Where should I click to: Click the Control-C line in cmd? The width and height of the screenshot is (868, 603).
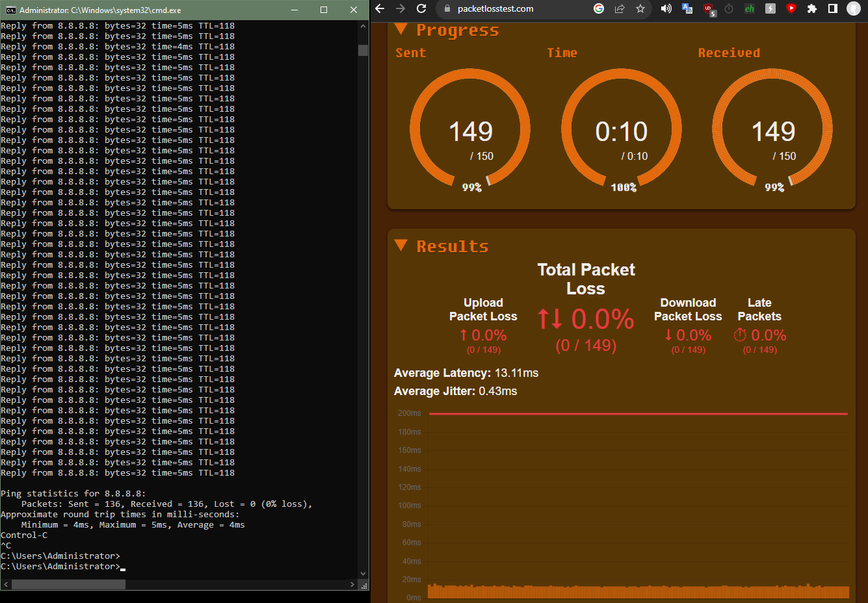(x=24, y=535)
